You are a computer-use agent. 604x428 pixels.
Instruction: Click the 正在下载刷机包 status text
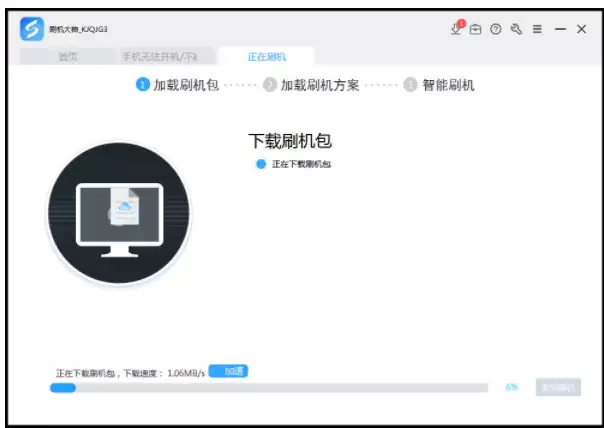coord(302,164)
